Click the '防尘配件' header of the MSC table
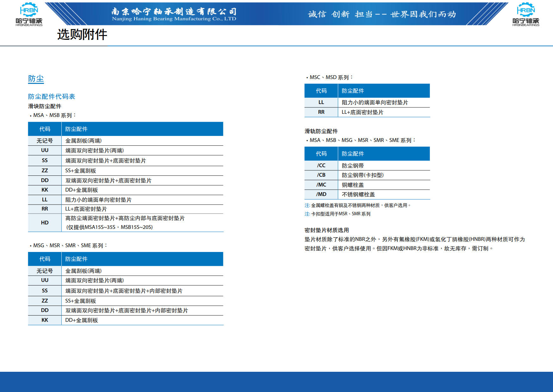 click(x=353, y=91)
